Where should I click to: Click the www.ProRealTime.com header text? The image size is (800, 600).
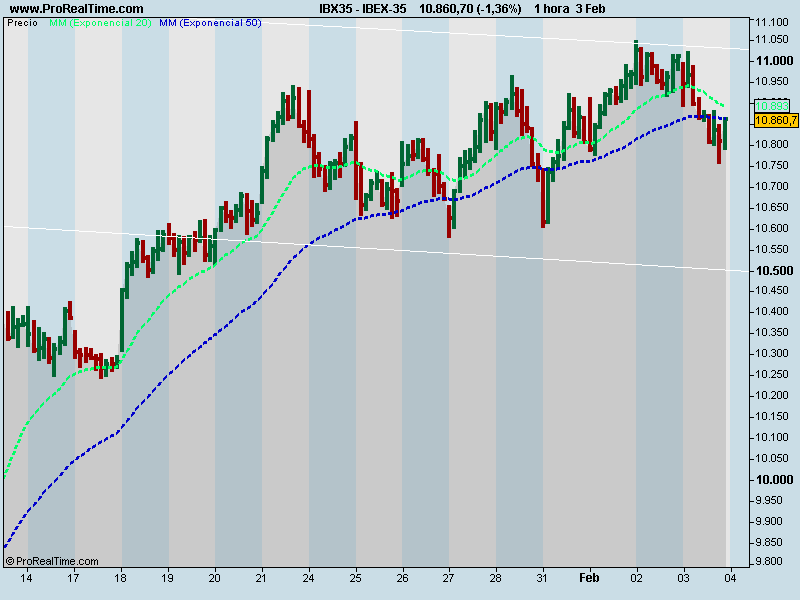click(77, 9)
